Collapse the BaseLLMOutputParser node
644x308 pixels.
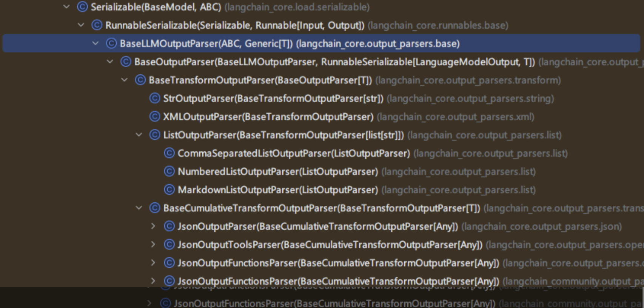pyautogui.click(x=96, y=43)
